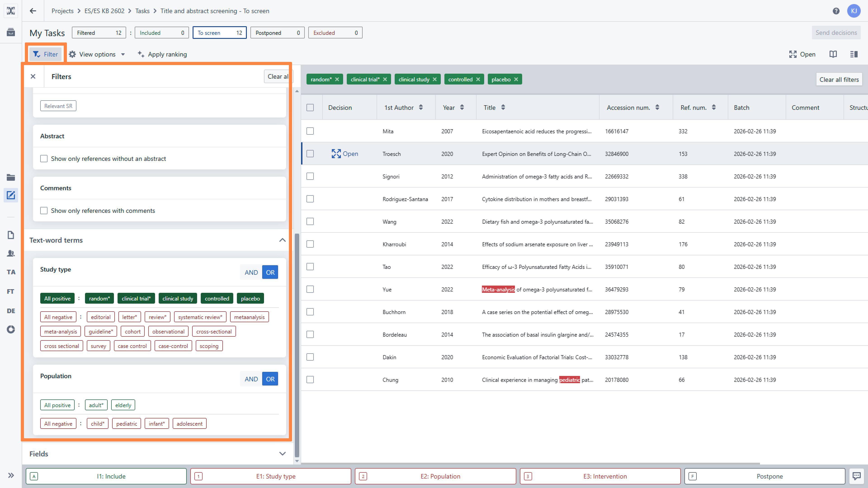Screen dimensions: 868x488
Task: Click Apply ranking button
Action: [162, 54]
